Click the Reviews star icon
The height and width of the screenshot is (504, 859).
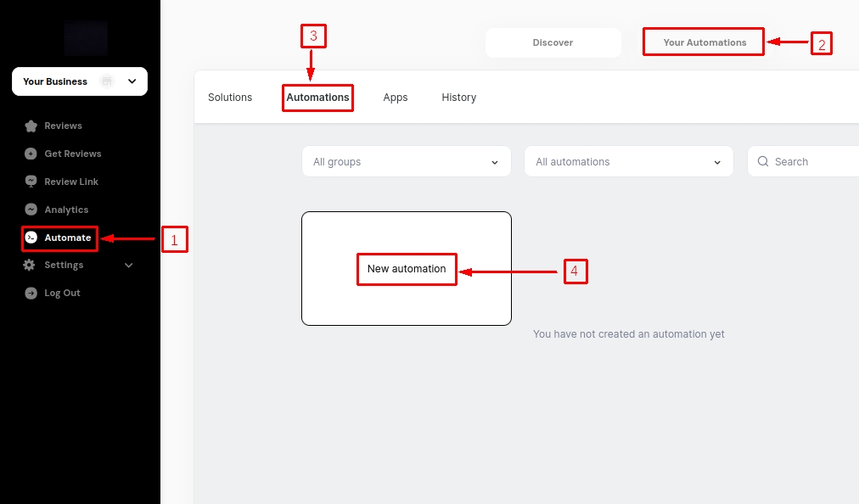tap(31, 126)
